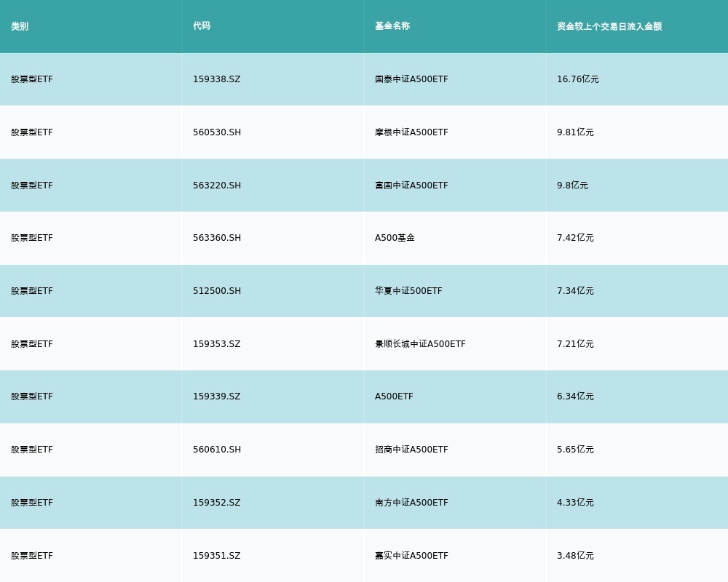Select code 159339.SZ
The image size is (728, 582).
point(216,396)
